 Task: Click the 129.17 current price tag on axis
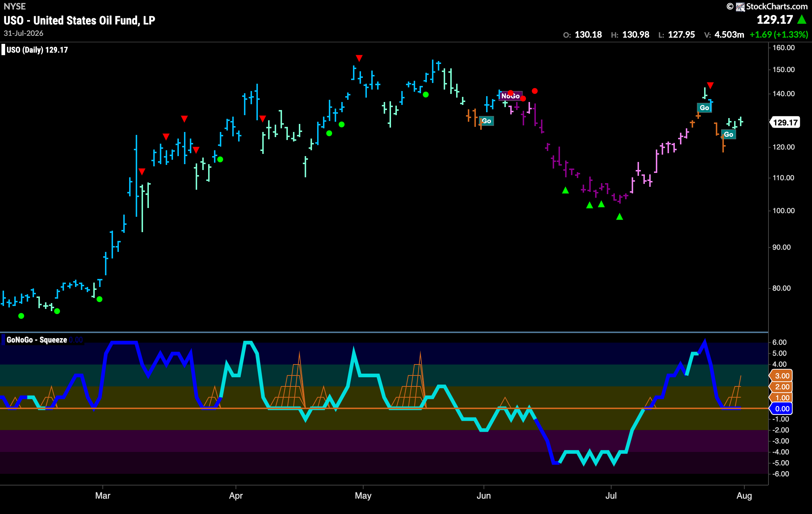pyautogui.click(x=785, y=122)
